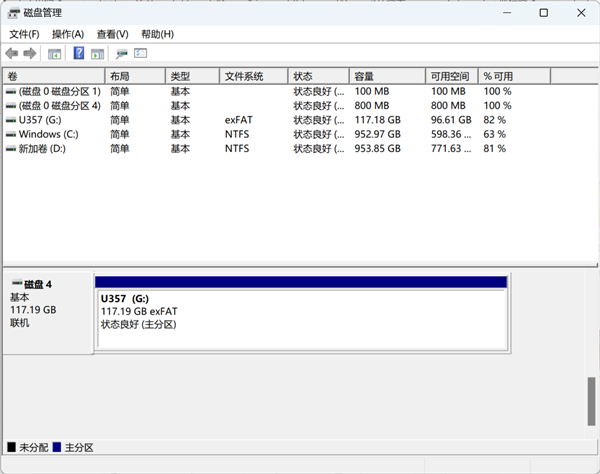The width and height of the screenshot is (600, 474).
Task: Click the vertical scrollbar in disk pane
Action: (x=591, y=400)
